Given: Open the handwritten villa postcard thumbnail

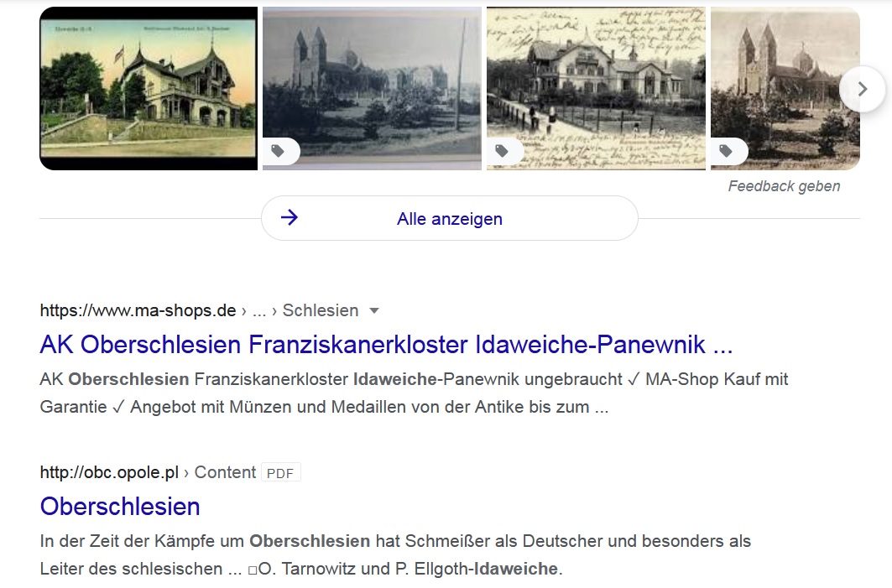Looking at the screenshot, I should point(596,89).
